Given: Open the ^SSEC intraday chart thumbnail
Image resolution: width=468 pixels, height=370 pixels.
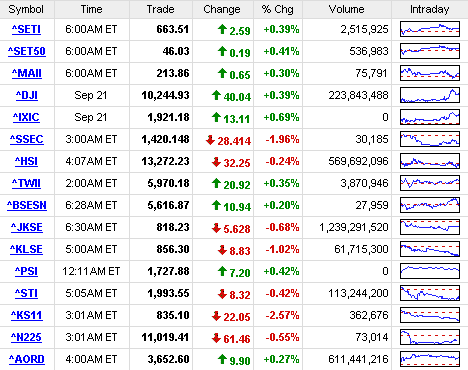Looking at the screenshot, I should coord(430,139).
